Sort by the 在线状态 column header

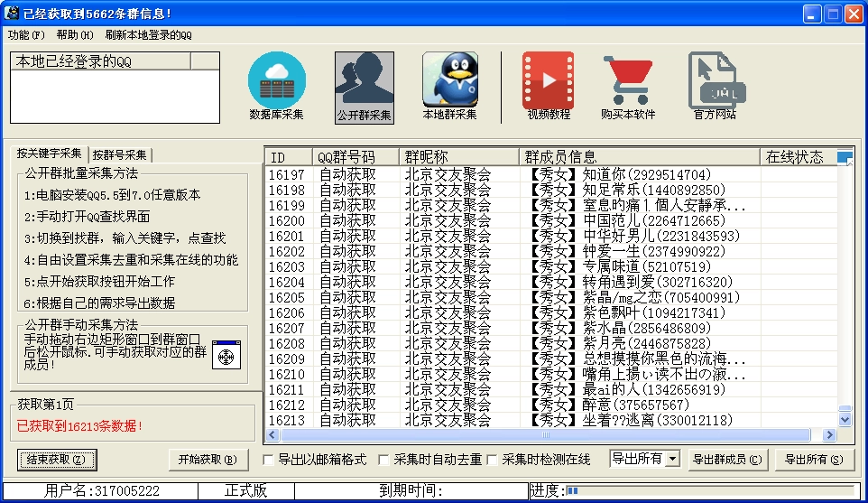click(x=799, y=157)
